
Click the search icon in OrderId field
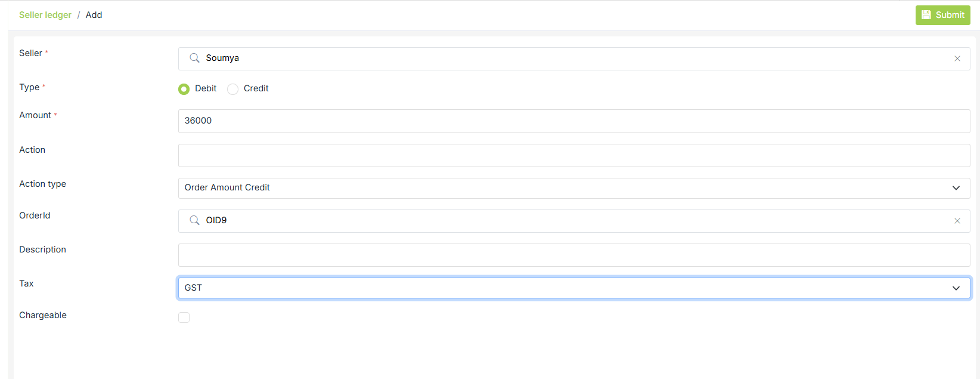pos(194,220)
